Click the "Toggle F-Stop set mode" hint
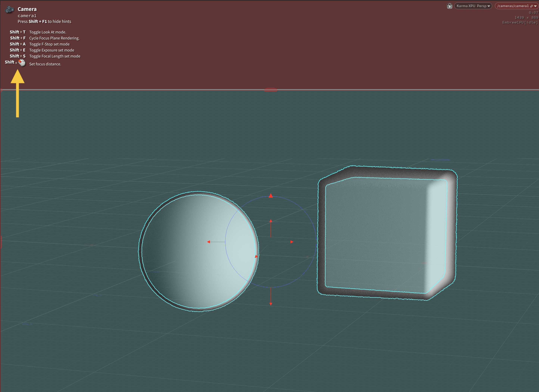Image resolution: width=539 pixels, height=392 pixels. tap(49, 44)
